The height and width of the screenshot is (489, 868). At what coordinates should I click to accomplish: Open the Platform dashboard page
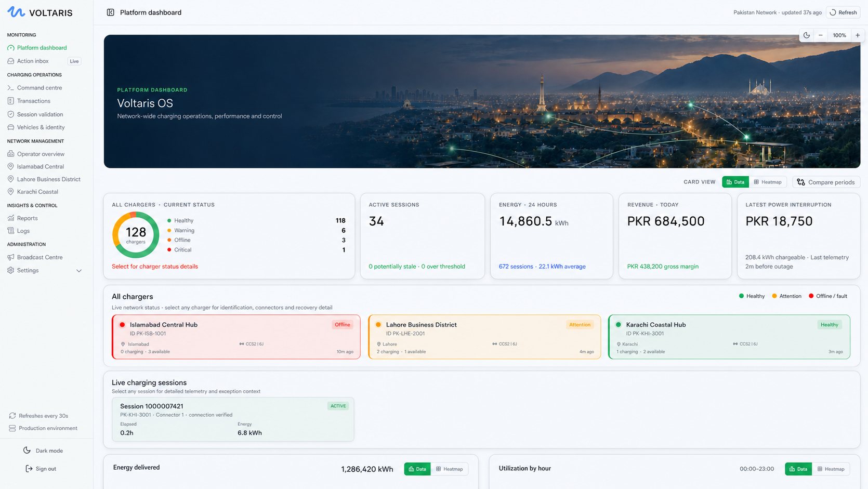click(42, 48)
